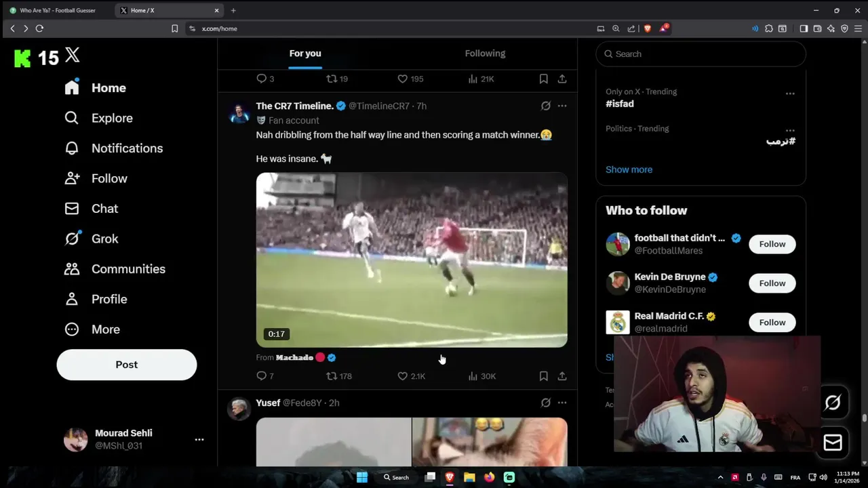
Task: Open Brave main hamburger menu
Action: 858,28
